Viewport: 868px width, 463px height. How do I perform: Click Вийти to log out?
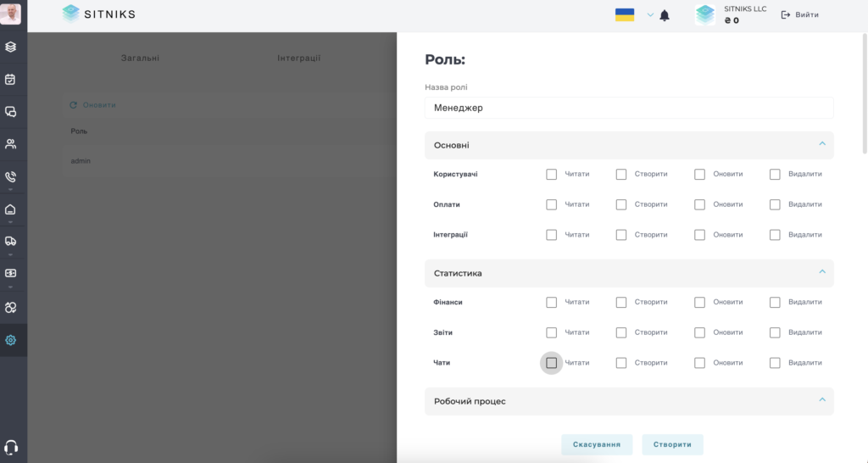pos(800,15)
